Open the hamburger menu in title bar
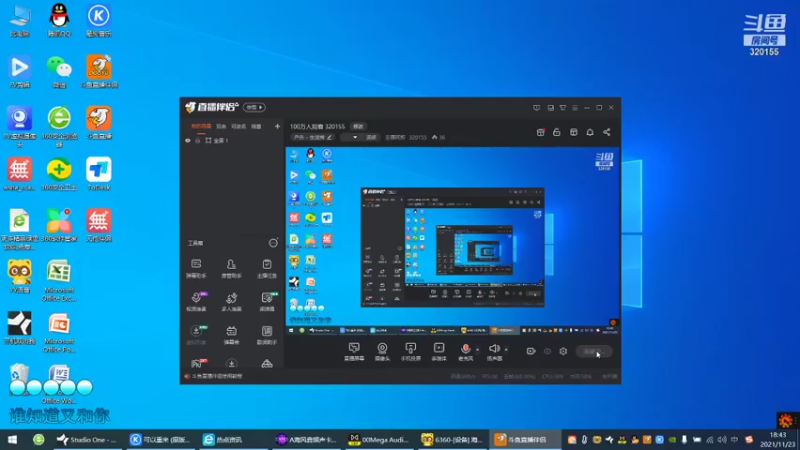 [x=575, y=108]
